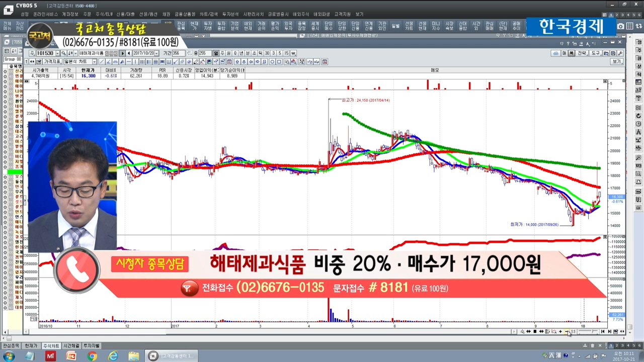
Task: Click the grid layout icon beside camera
Action: 629,26
